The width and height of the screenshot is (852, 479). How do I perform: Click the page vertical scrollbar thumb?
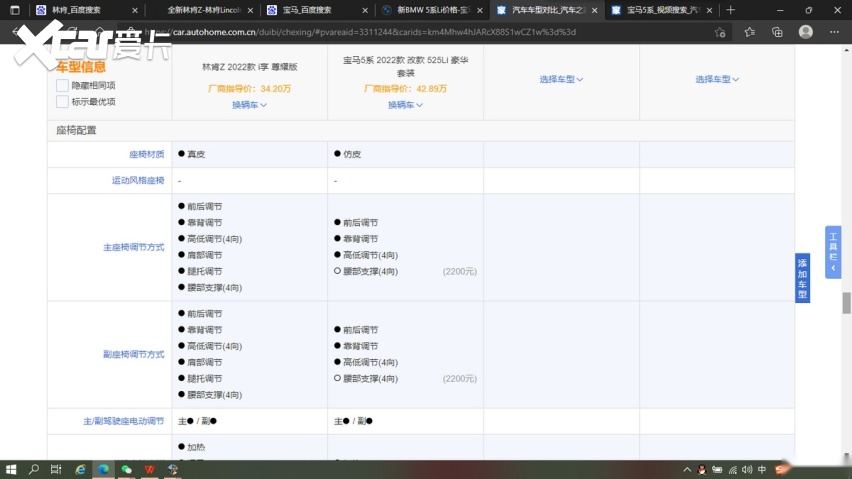847,303
